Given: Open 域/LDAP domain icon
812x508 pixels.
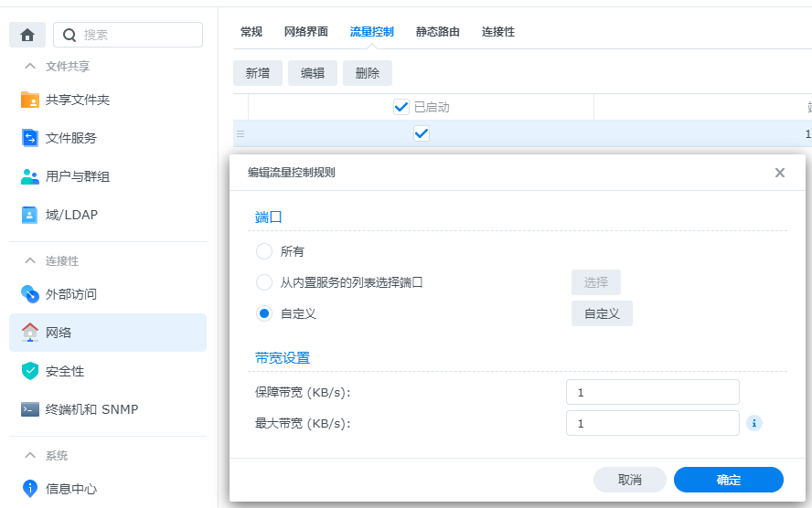Looking at the screenshot, I should 30,215.
